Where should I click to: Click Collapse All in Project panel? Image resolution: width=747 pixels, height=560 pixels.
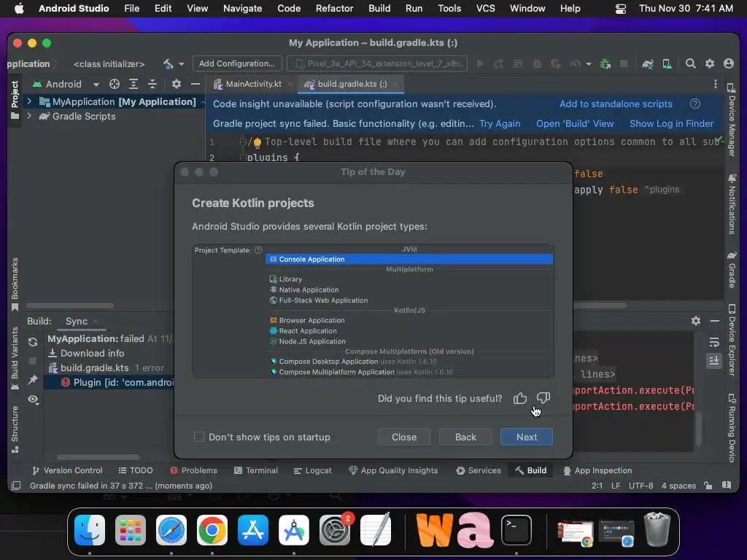152,84
